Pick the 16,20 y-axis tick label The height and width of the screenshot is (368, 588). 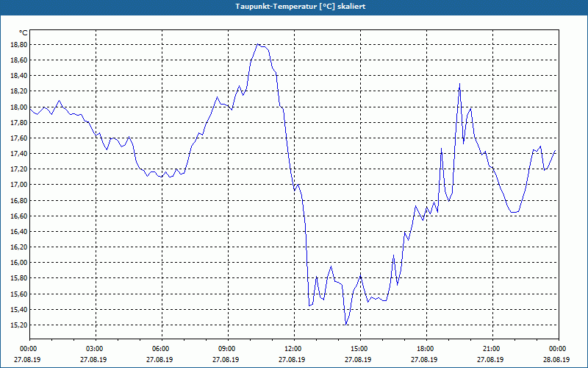coord(19,247)
